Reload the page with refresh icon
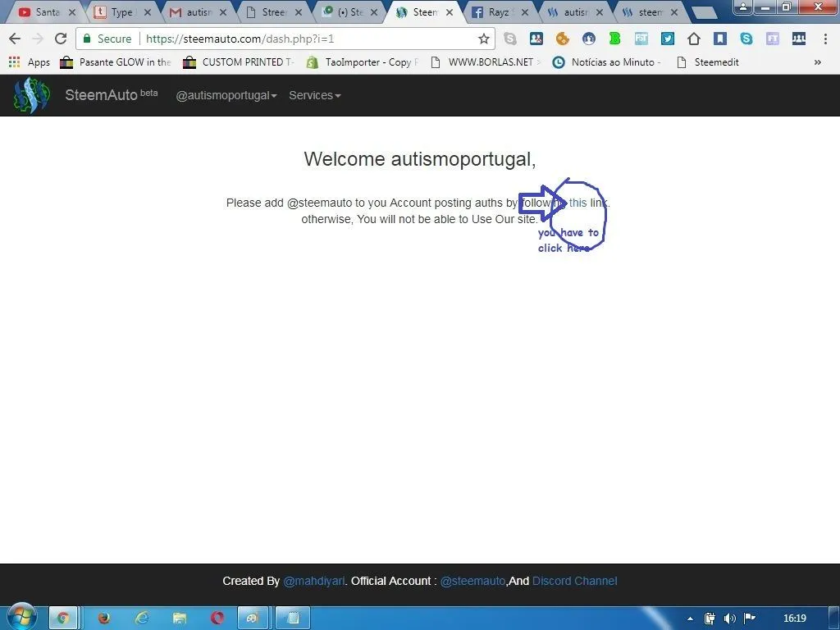Screen dimensions: 840x630 click(61, 39)
